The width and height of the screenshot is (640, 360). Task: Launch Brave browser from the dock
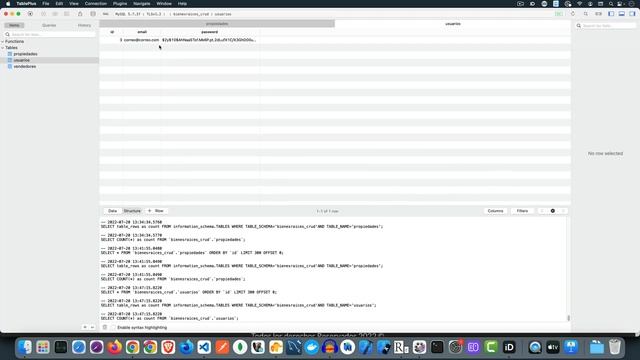(168, 347)
